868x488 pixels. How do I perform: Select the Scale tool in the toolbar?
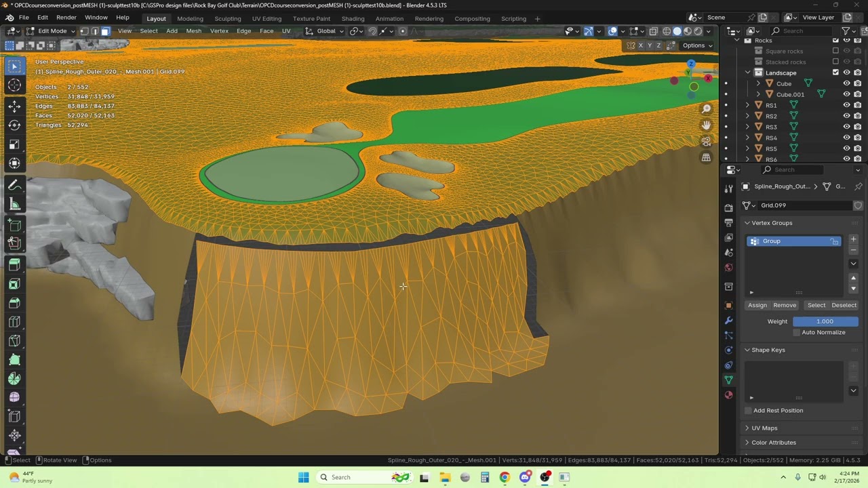tap(14, 144)
